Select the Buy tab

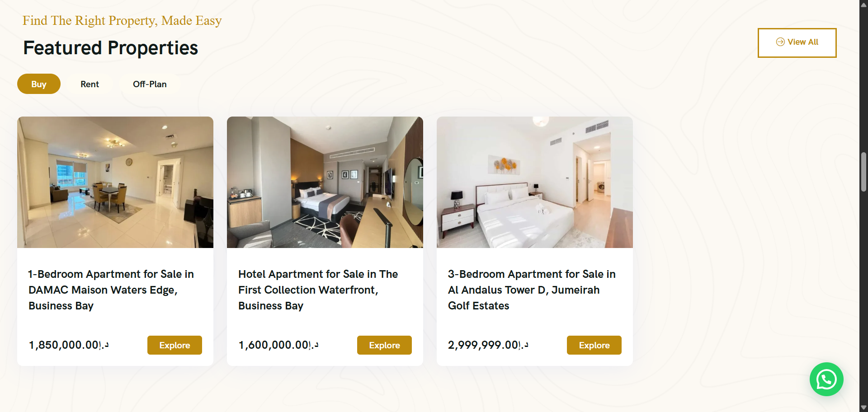tap(39, 84)
